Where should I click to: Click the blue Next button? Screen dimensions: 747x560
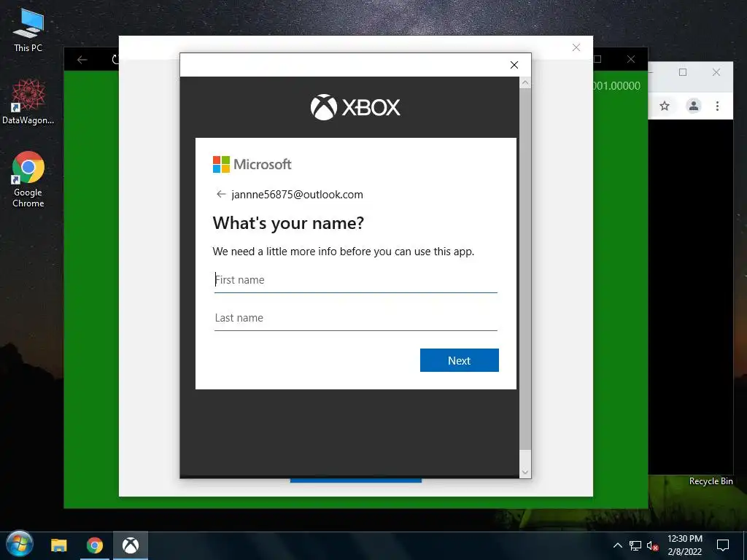(460, 360)
